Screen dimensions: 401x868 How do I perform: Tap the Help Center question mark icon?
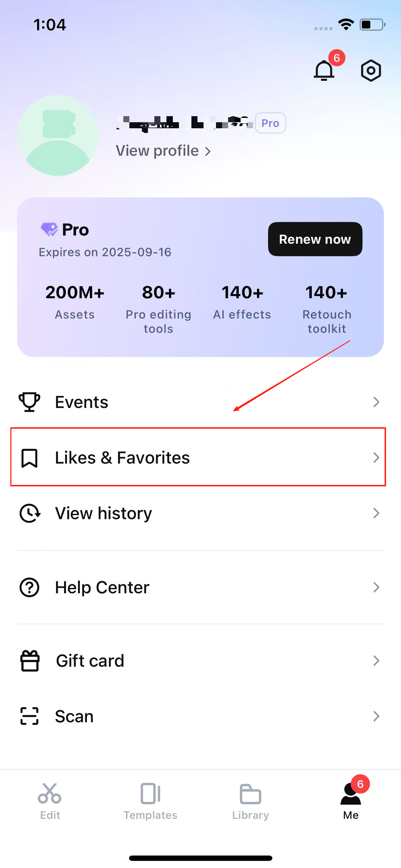[29, 587]
